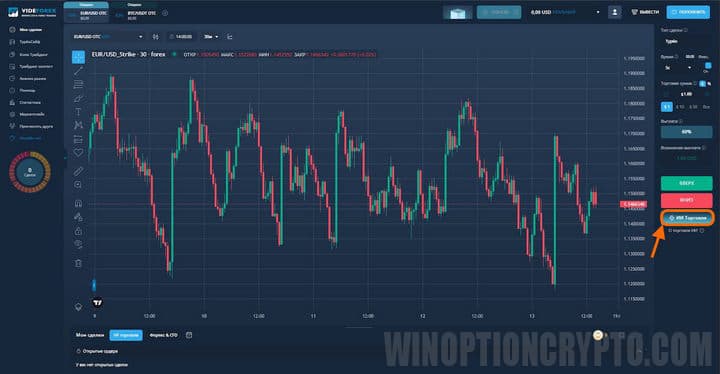The height and width of the screenshot is (374, 720).
Task: Click the blue Пополнить deposit button
Action: (x=688, y=12)
